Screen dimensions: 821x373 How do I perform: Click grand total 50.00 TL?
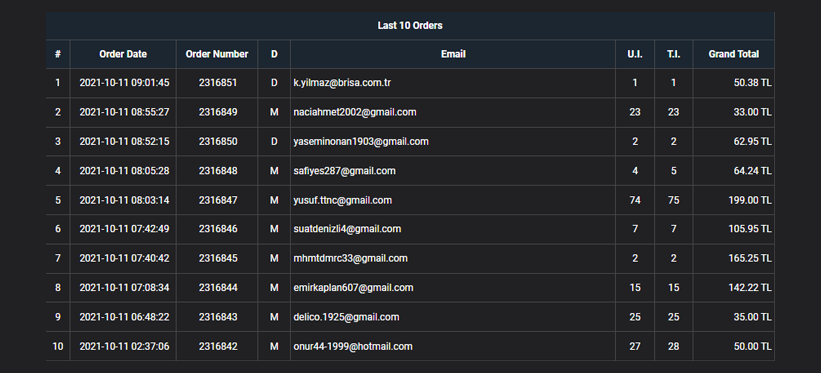click(752, 346)
